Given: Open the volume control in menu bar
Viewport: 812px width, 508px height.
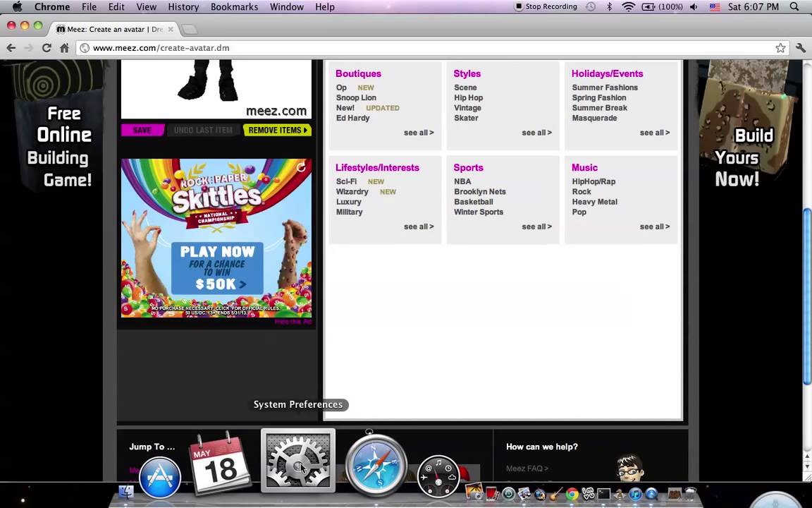Looking at the screenshot, I should point(694,7).
